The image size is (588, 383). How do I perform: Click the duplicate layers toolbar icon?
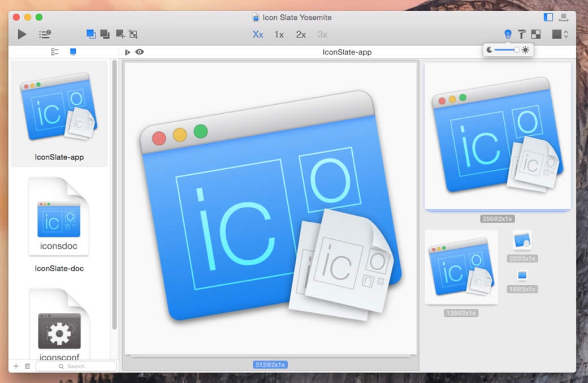(105, 34)
